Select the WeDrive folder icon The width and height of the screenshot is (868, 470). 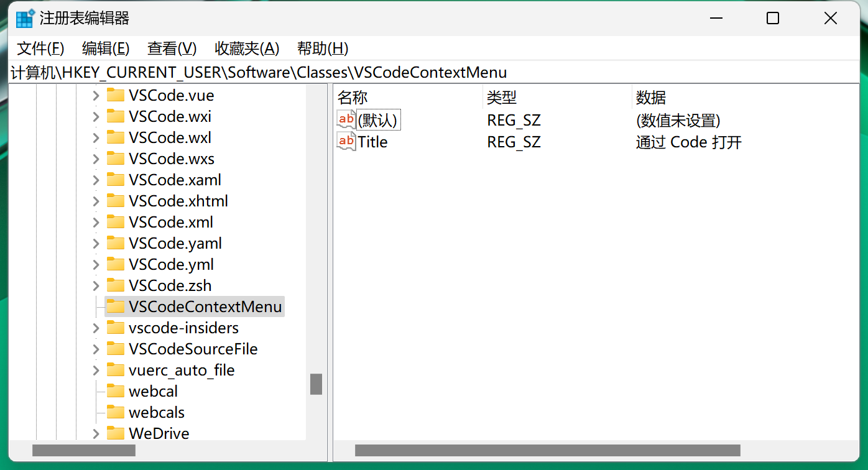[116, 433]
